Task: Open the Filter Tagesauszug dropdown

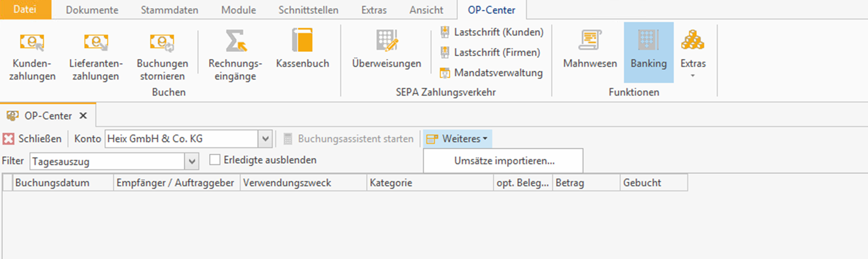Action: (191, 161)
